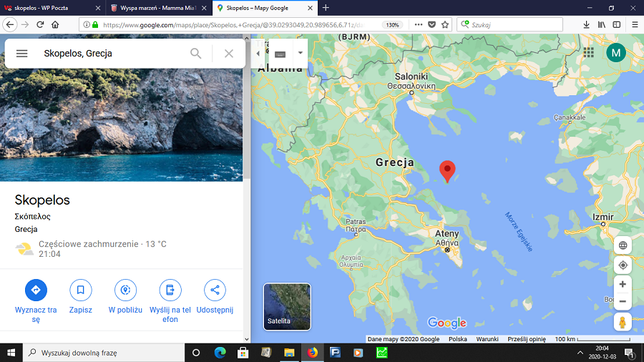Click Wyślij na telefon icon
This screenshot has width=644, height=362.
click(170, 290)
